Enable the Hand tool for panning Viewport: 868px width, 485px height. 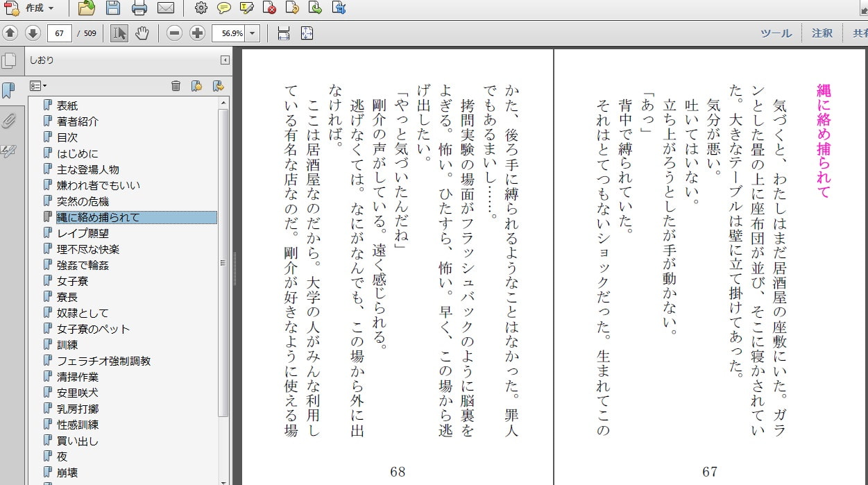point(142,33)
